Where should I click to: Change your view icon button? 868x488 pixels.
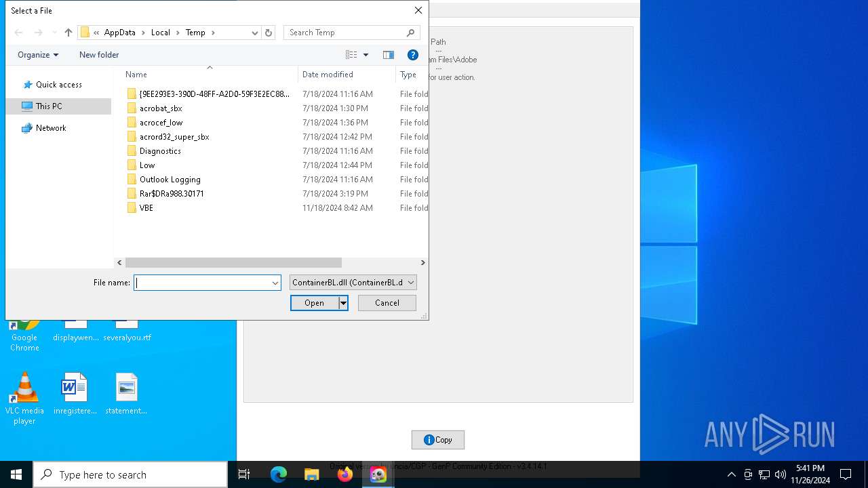pos(351,55)
